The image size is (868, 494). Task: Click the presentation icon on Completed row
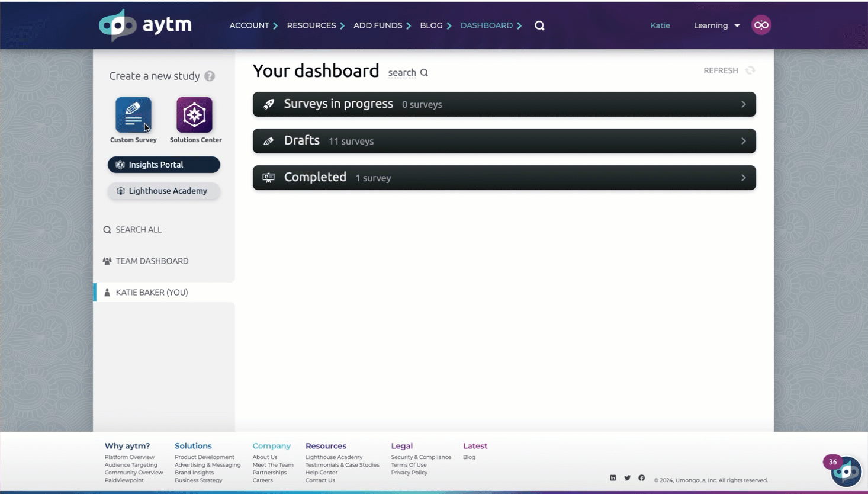tap(269, 178)
